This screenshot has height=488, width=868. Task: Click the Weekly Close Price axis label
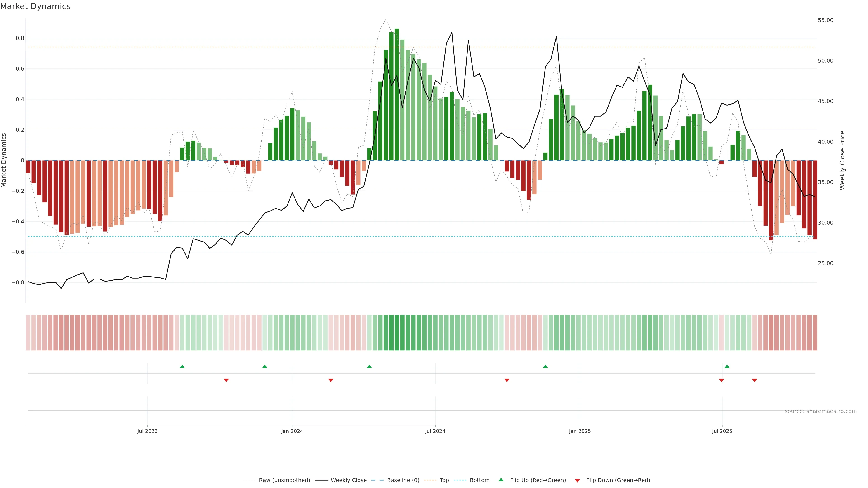[x=842, y=160]
